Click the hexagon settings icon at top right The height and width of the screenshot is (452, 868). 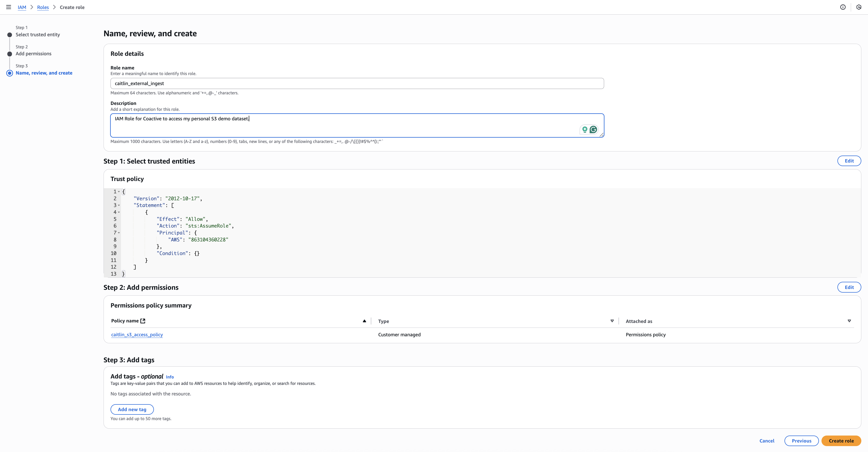pos(858,7)
